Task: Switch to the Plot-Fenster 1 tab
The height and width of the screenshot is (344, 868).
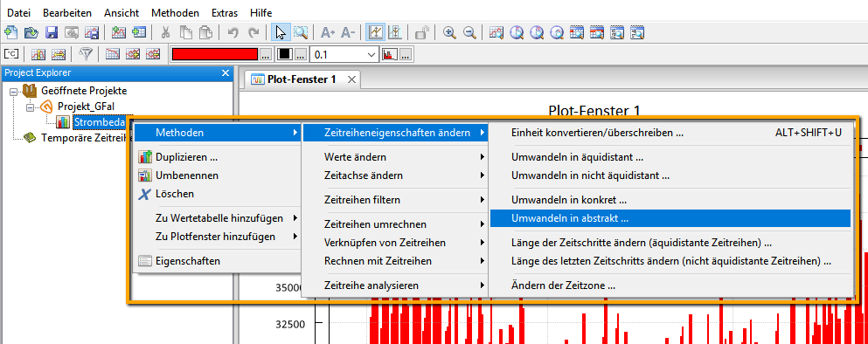Action: coord(302,79)
